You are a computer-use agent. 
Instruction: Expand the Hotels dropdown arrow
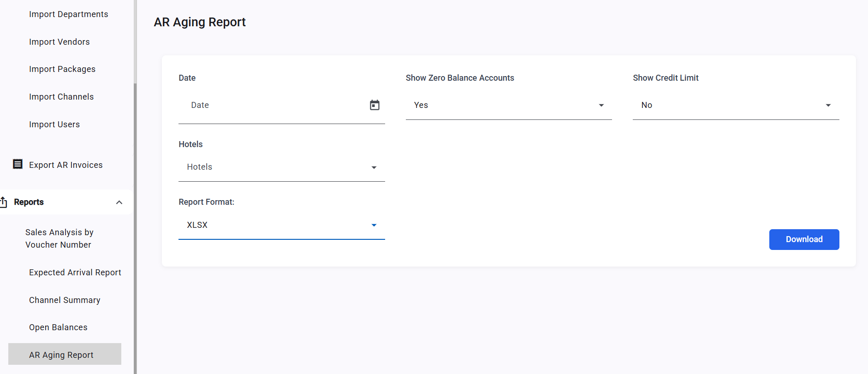click(374, 167)
